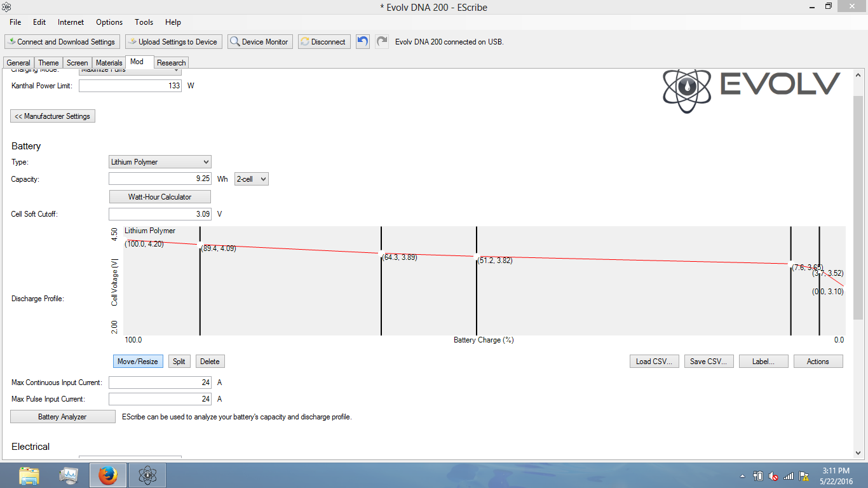Open Firefox from the taskbar

107,475
